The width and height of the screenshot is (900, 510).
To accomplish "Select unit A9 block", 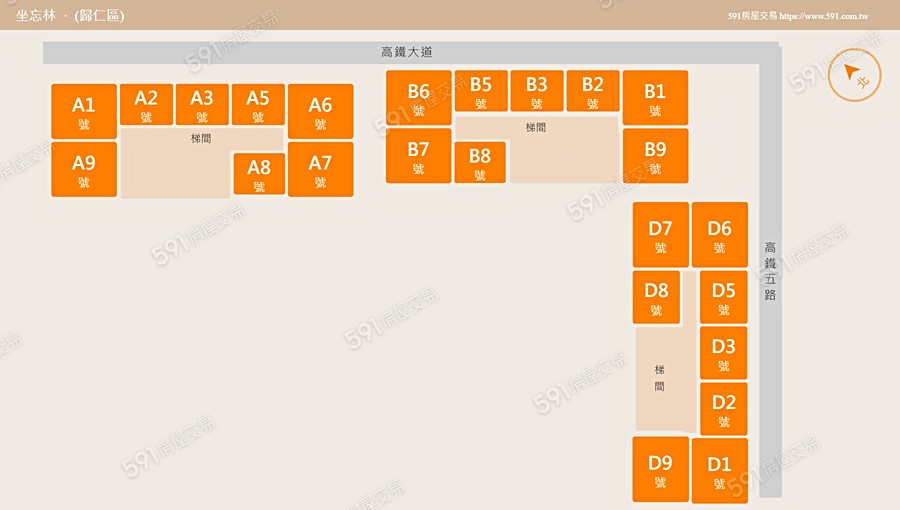I will [x=84, y=170].
